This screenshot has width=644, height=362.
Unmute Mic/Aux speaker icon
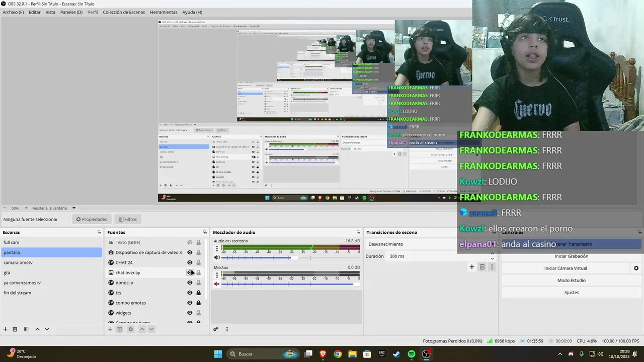[217, 284]
